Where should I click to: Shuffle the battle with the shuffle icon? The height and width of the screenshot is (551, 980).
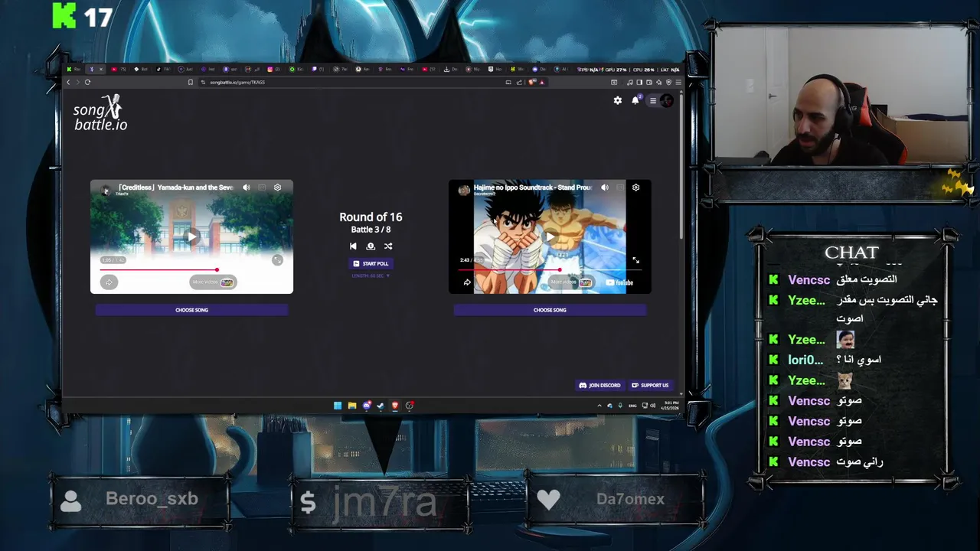coord(388,246)
